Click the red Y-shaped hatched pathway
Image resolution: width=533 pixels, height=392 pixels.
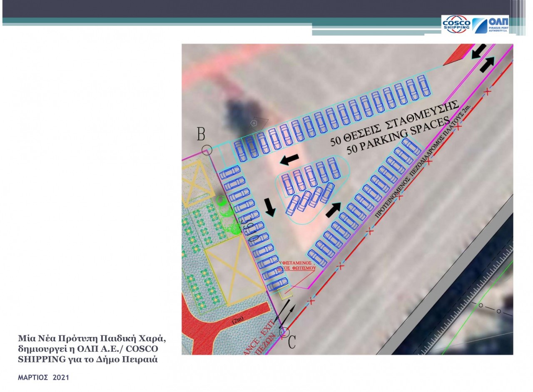click(217, 329)
